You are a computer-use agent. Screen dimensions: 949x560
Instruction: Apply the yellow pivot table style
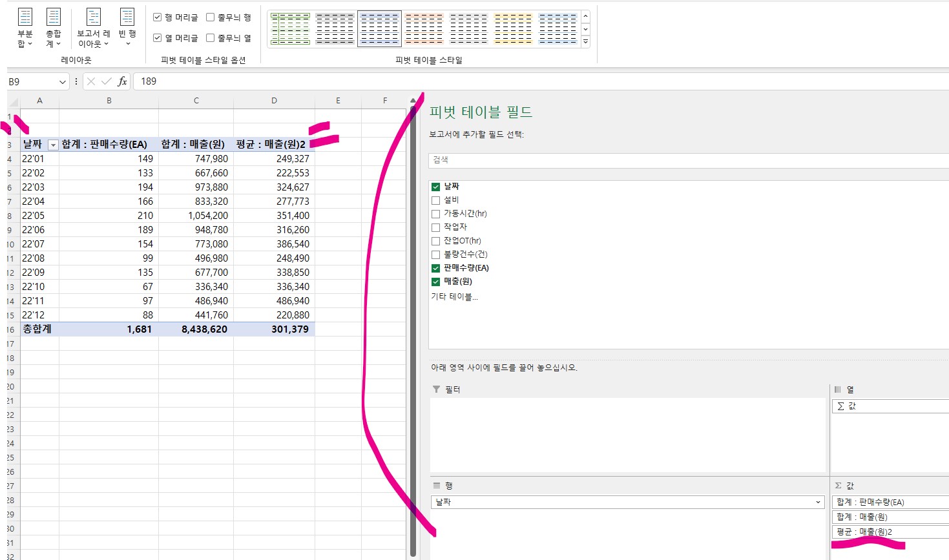(513, 28)
